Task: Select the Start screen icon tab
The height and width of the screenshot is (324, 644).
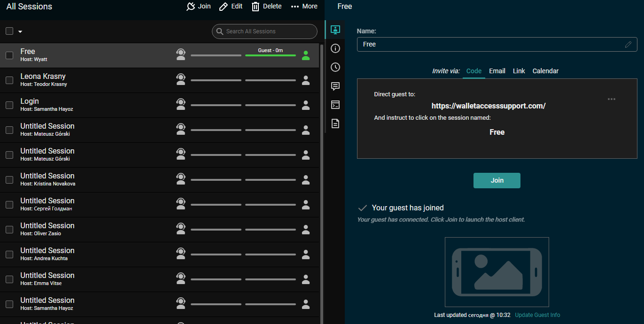Action: [x=335, y=30]
